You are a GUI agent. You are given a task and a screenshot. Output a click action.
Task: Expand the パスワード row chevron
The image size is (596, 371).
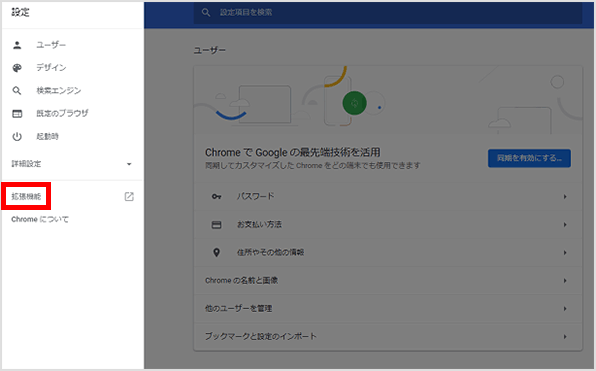565,197
